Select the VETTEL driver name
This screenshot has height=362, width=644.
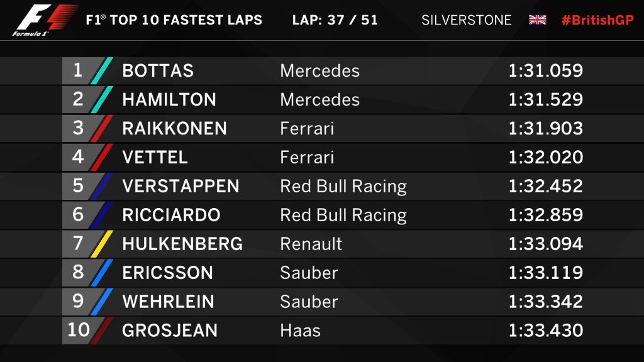coord(155,157)
